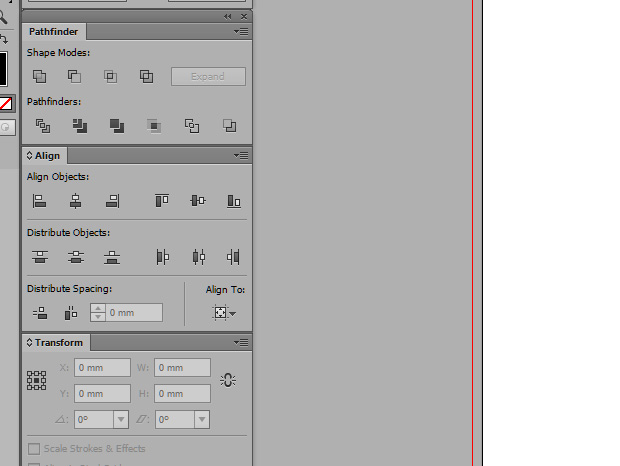
Task: Click the H height field
Action: click(x=182, y=394)
